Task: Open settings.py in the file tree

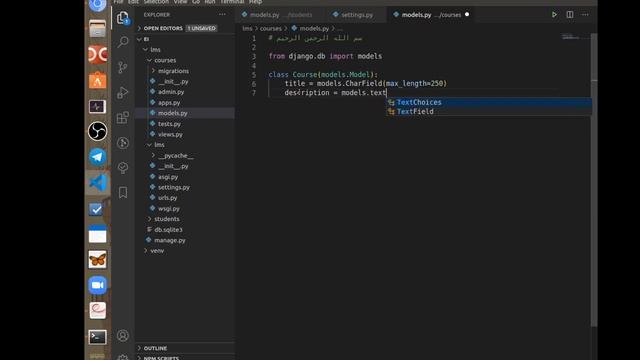Action: (173, 187)
